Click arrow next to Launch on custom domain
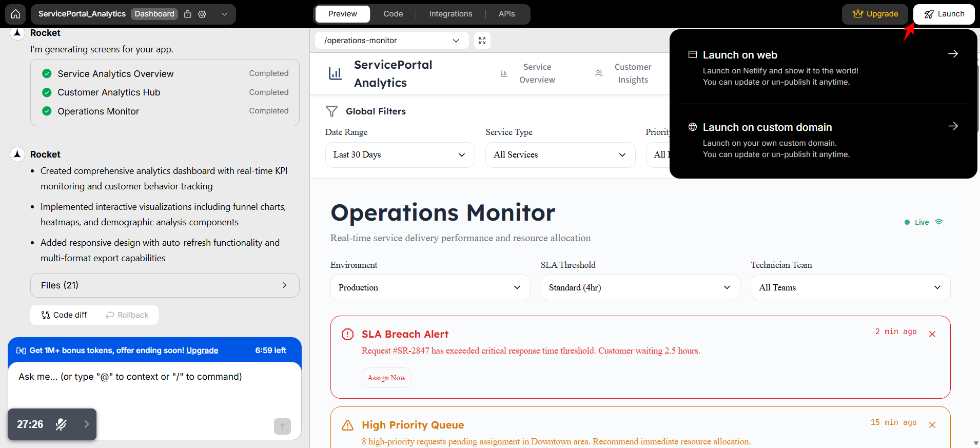The image size is (980, 448). tap(953, 126)
